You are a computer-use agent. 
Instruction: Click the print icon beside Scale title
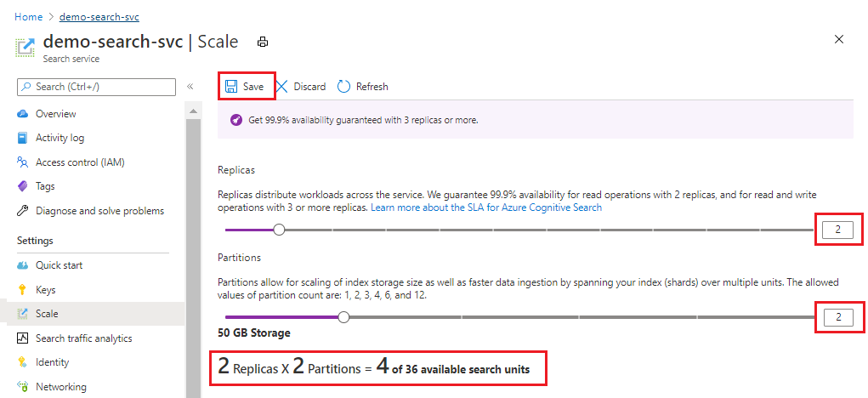click(x=263, y=43)
